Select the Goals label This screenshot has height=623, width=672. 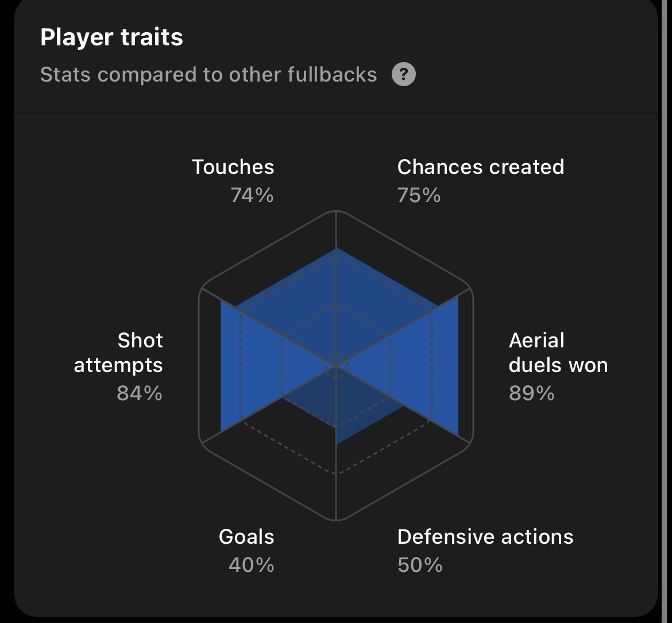pos(246,537)
